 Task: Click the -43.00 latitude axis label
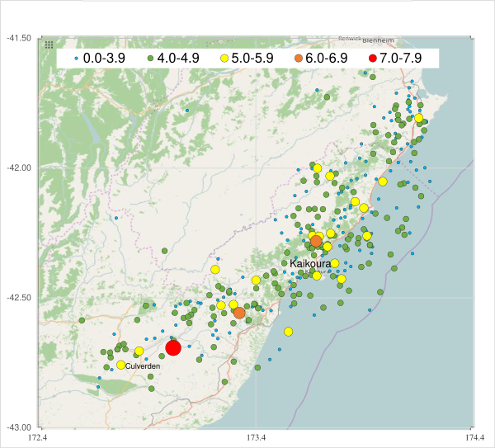pos(18,427)
